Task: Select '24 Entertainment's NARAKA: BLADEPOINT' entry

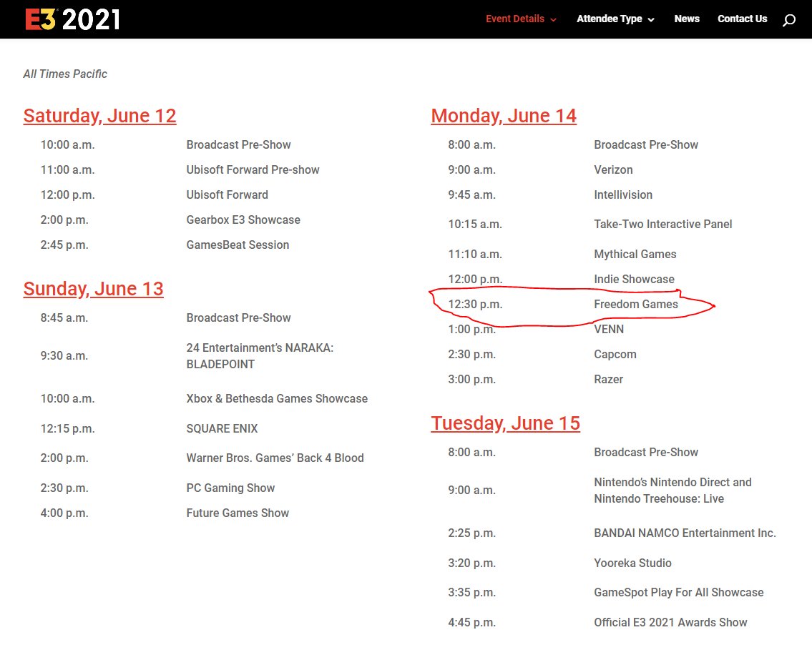Action: coord(260,356)
